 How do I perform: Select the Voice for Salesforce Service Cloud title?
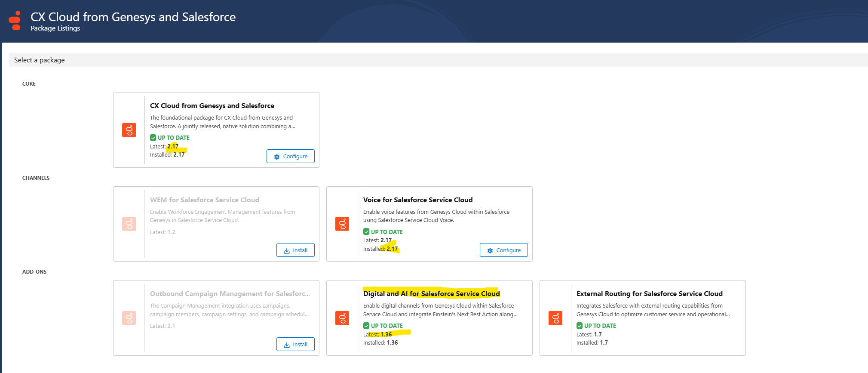[x=417, y=200]
